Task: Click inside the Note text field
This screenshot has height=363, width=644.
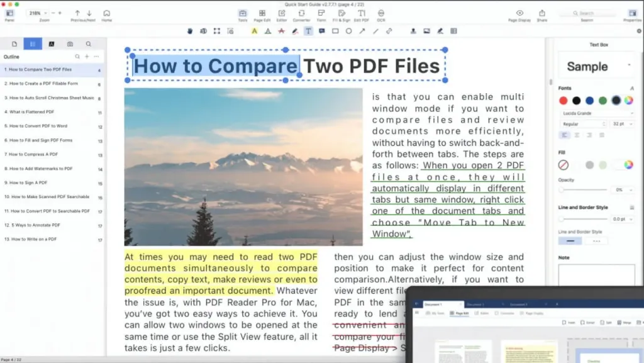Action: [596, 274]
